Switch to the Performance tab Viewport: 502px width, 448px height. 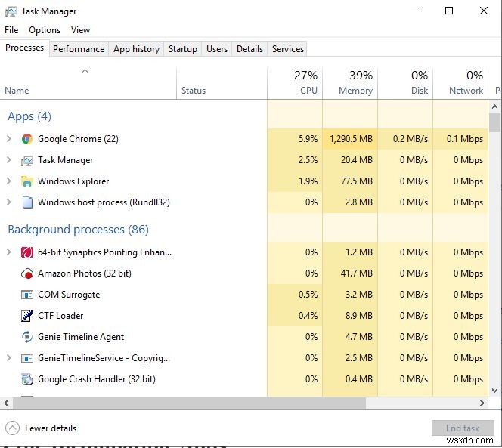tap(79, 49)
